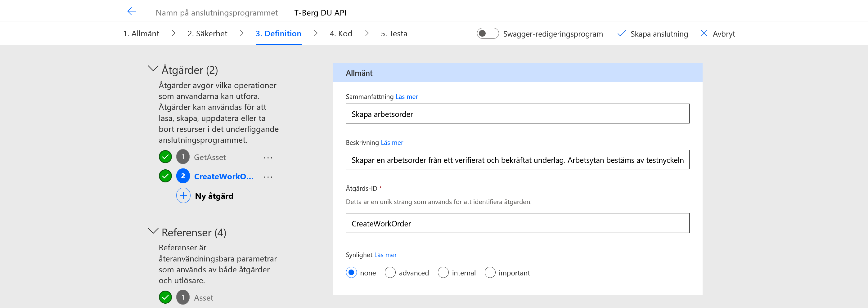Go to the 2. Säkerhet step

point(207,34)
